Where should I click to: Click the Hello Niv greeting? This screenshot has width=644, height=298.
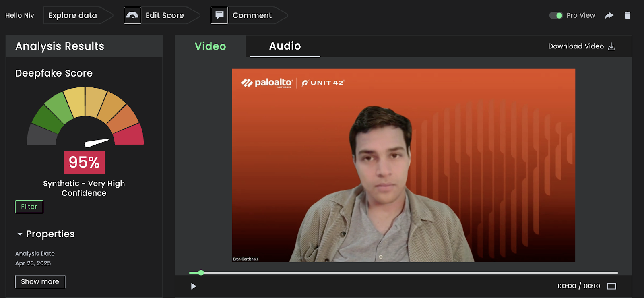(20, 15)
